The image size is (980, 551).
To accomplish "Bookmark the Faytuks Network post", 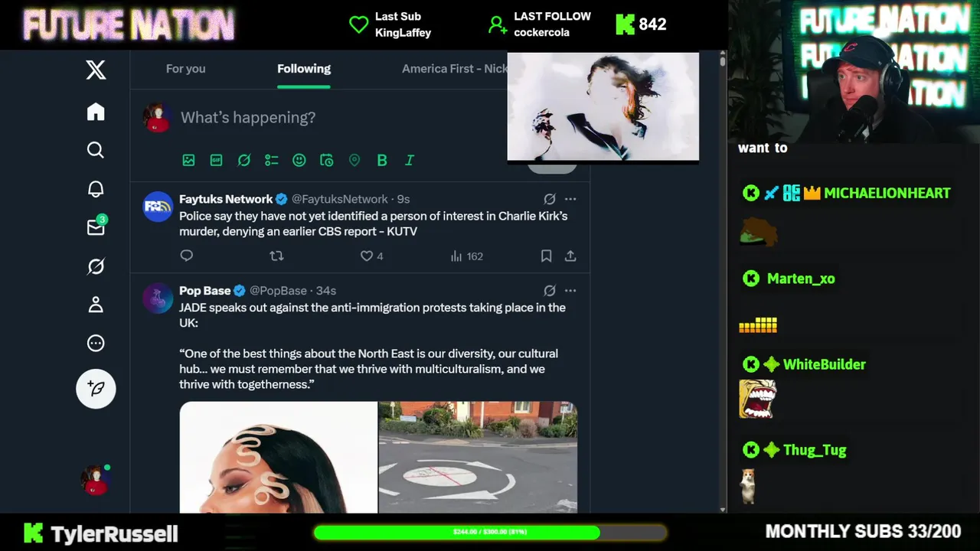I will (546, 256).
